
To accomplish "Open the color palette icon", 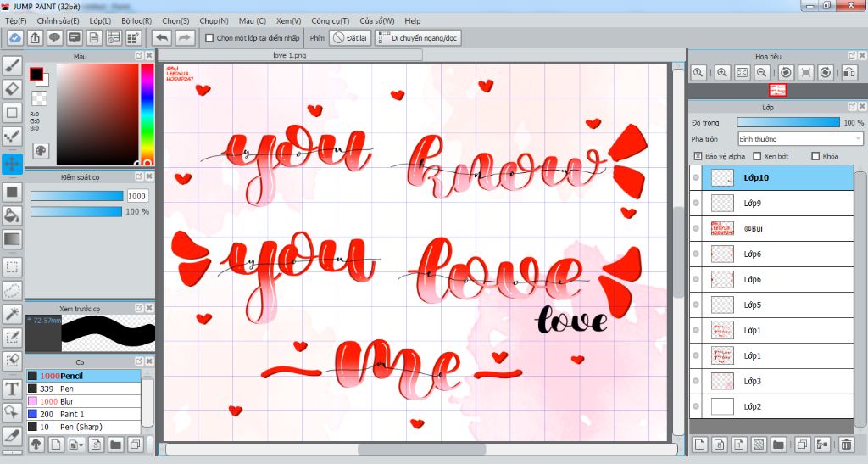I will tap(41, 151).
